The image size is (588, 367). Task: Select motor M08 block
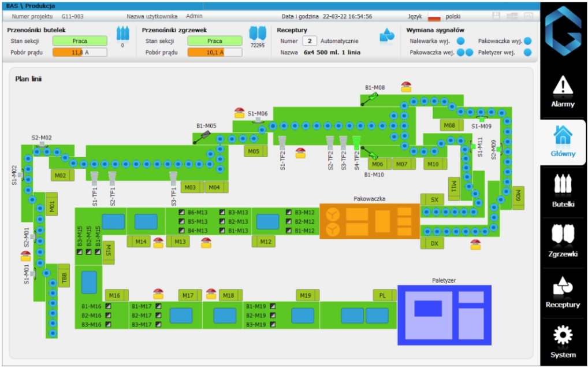click(452, 125)
